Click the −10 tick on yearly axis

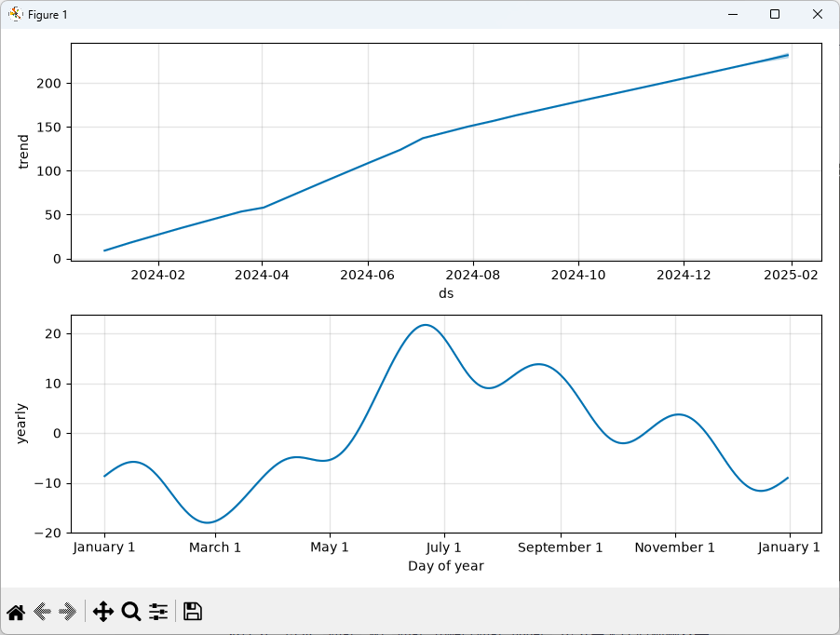[x=48, y=483]
